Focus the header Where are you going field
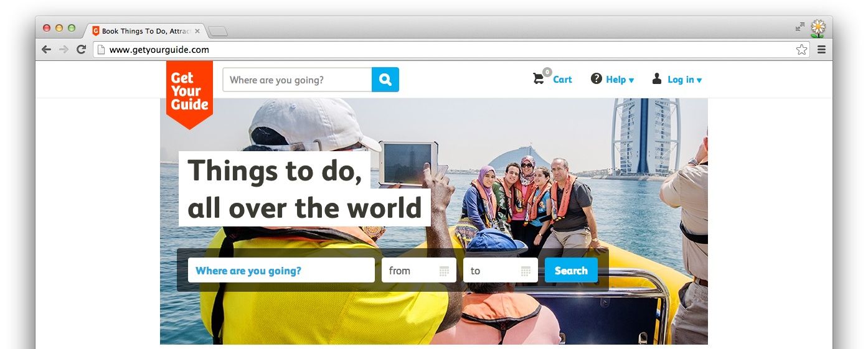The image size is (868, 349). tap(297, 80)
